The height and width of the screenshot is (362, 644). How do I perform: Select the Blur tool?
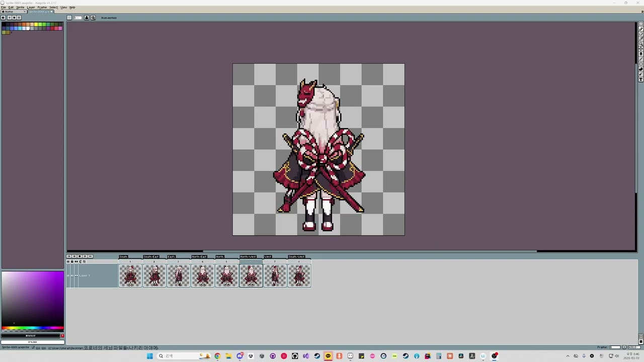pos(641,74)
